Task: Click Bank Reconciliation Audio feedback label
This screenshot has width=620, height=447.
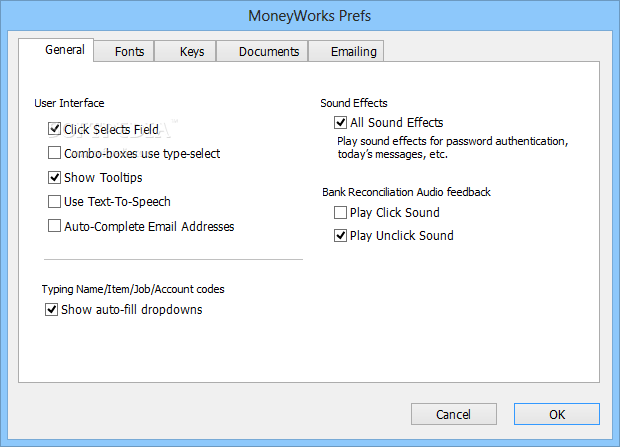Action: coord(406,192)
